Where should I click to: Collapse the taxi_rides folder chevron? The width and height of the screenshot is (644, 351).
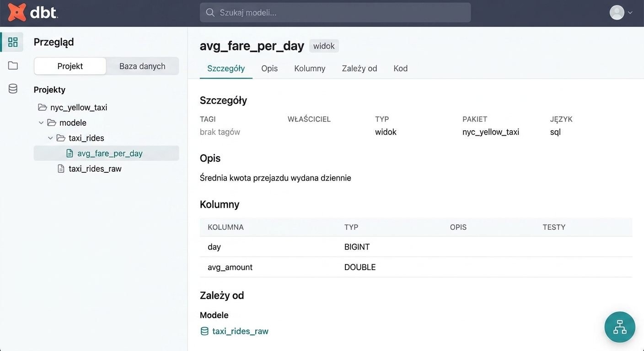(x=50, y=138)
